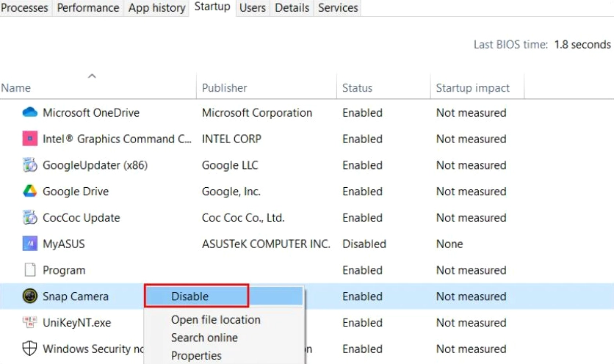Sort by the Name column header

click(16, 88)
